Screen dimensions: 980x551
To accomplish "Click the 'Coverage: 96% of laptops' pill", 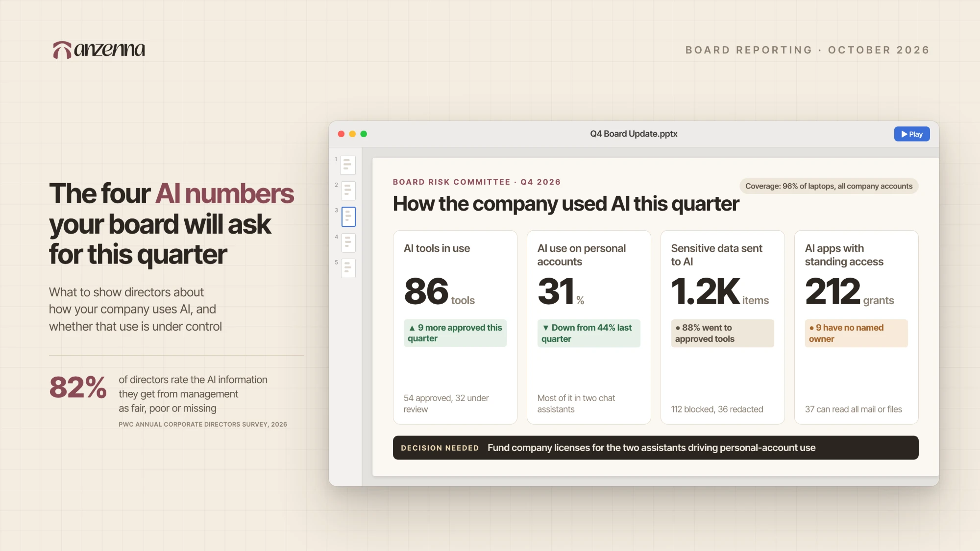I will pyautogui.click(x=829, y=186).
